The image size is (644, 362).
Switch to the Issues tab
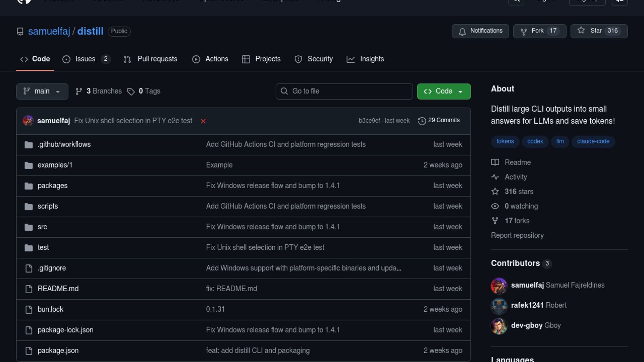(x=85, y=59)
